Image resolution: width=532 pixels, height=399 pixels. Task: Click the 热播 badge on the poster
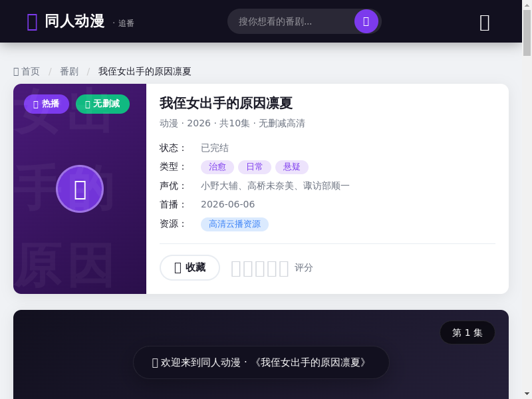coord(47,104)
